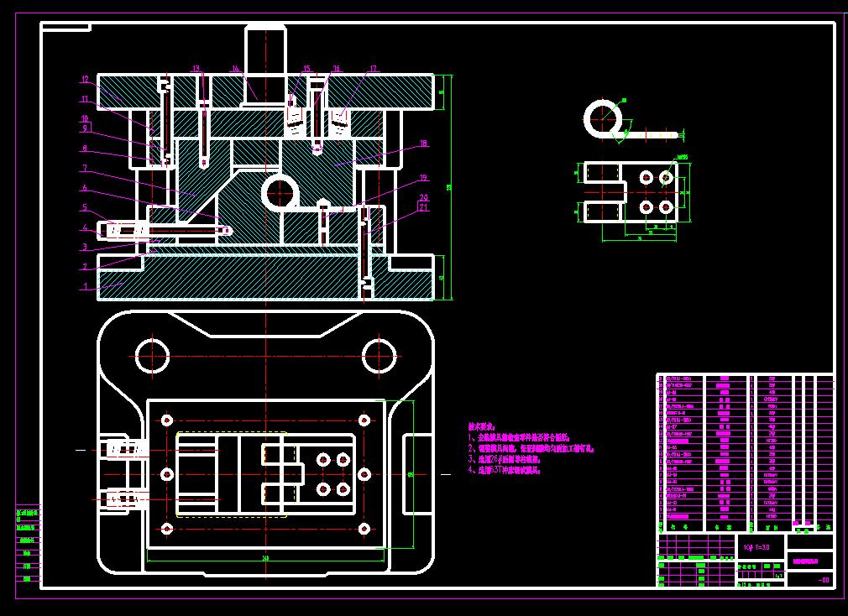The height and width of the screenshot is (616, 848).
Task: Select part callout number 18
Action: [x=423, y=144]
